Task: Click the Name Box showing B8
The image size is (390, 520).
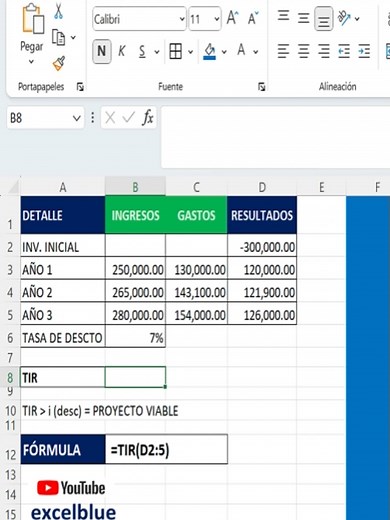Action: point(38,118)
